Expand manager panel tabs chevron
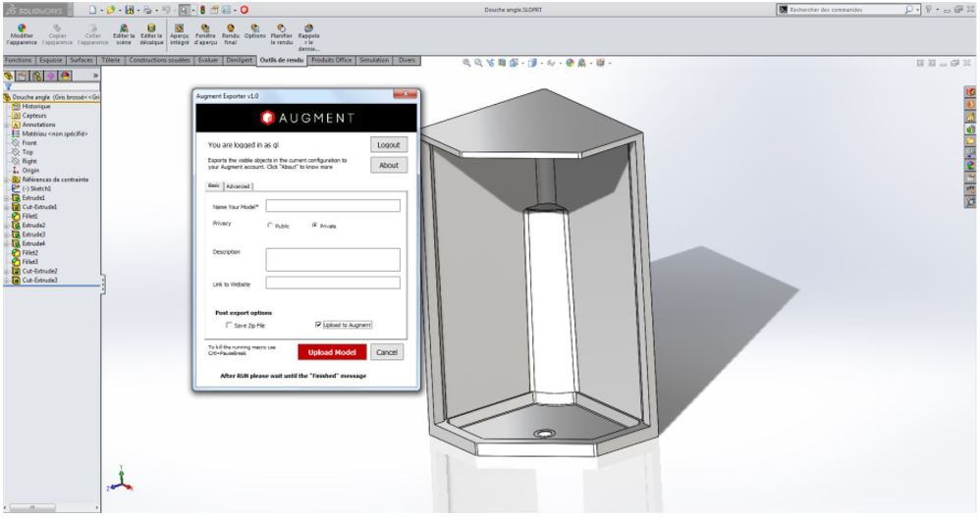Image resolution: width=980 pixels, height=519 pixels. pyautogui.click(x=95, y=76)
